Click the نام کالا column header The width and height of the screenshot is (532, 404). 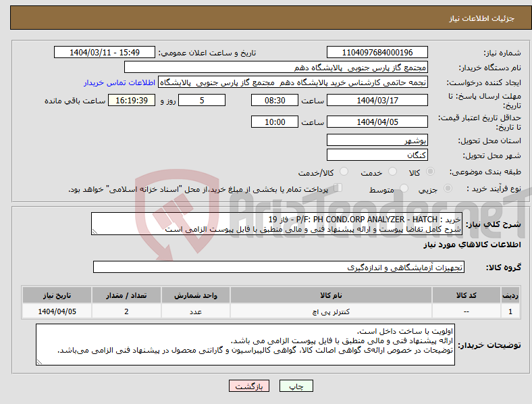pos(331,295)
